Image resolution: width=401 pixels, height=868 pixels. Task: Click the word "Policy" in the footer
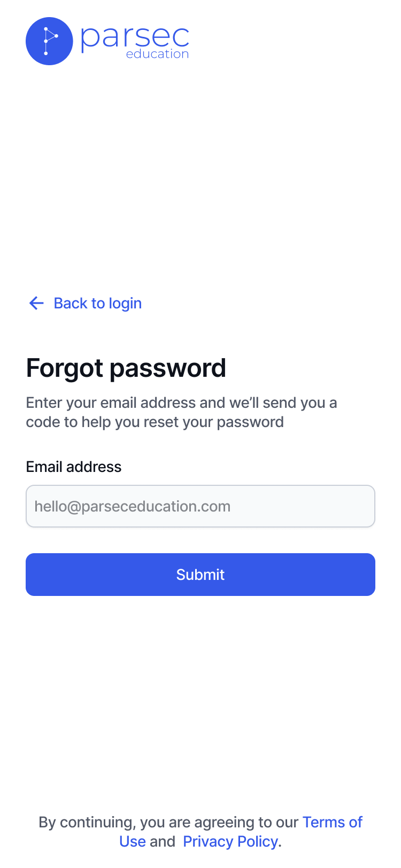pos(257,841)
